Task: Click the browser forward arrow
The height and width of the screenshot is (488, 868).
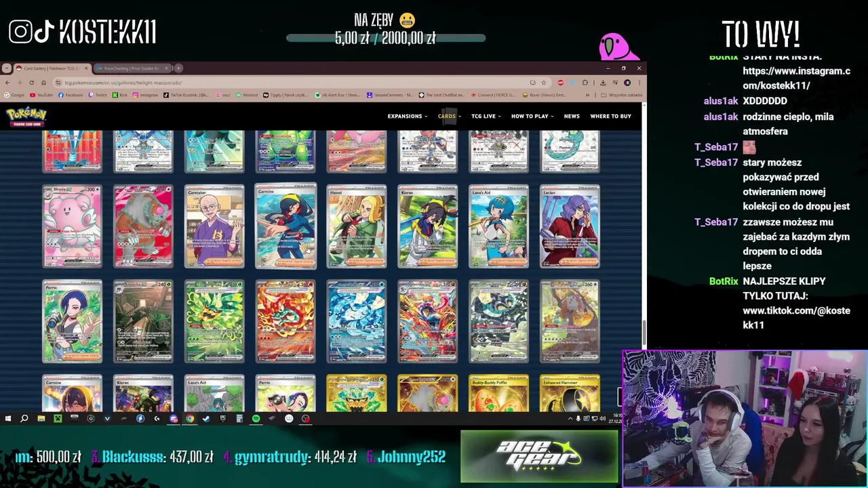Action: [x=19, y=83]
